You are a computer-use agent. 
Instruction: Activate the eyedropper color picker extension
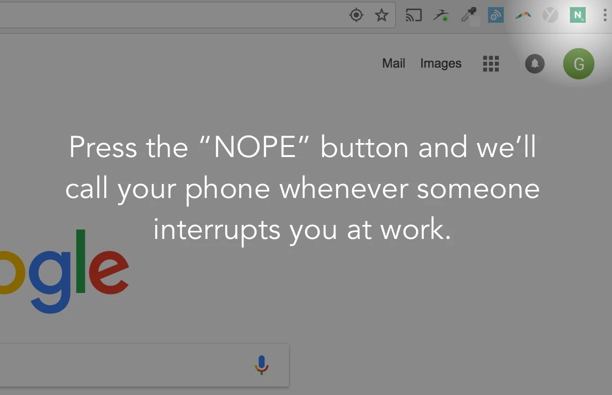point(469,15)
